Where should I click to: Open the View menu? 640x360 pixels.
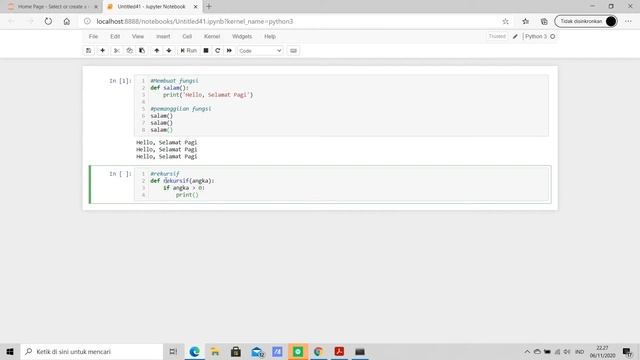click(138, 36)
